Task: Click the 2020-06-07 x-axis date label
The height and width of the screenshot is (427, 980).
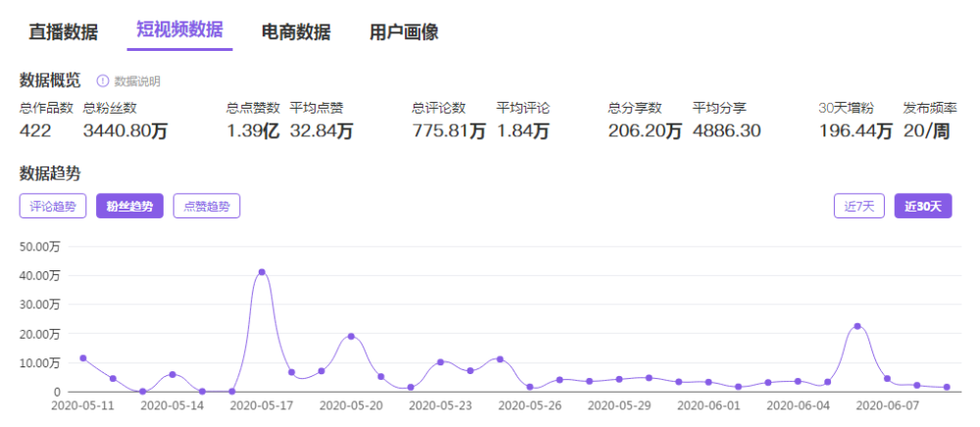Action: 888,405
